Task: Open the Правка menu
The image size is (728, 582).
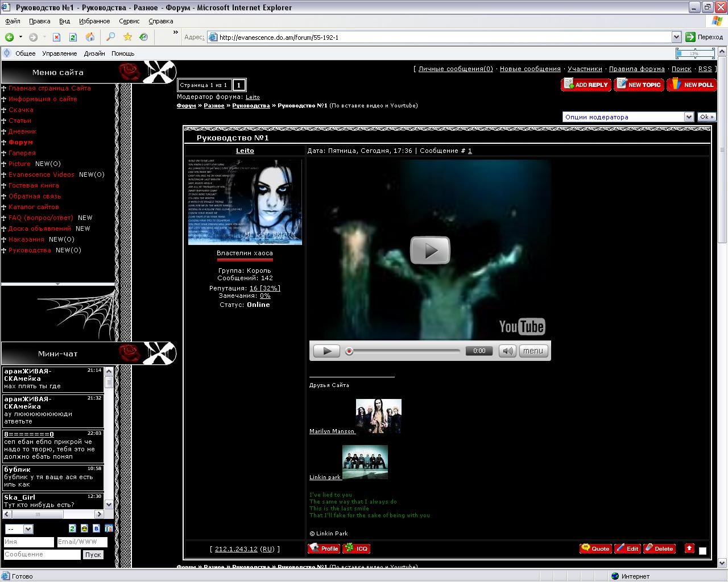Action: (x=39, y=21)
